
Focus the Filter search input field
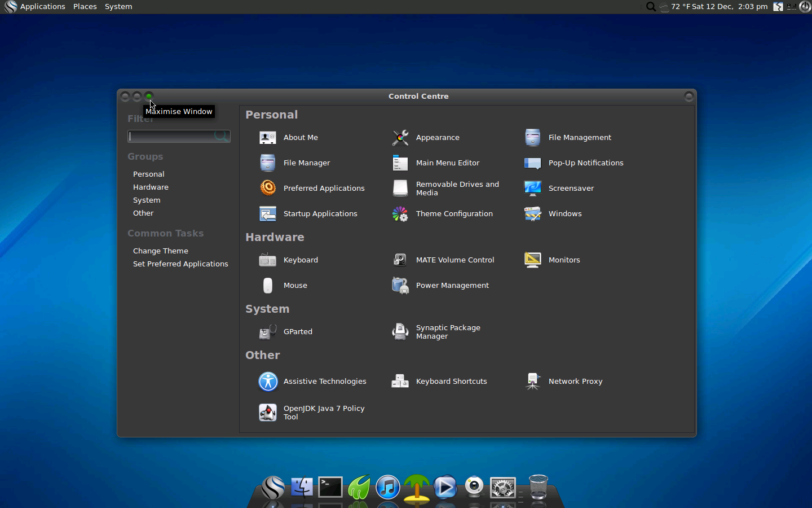click(x=171, y=137)
